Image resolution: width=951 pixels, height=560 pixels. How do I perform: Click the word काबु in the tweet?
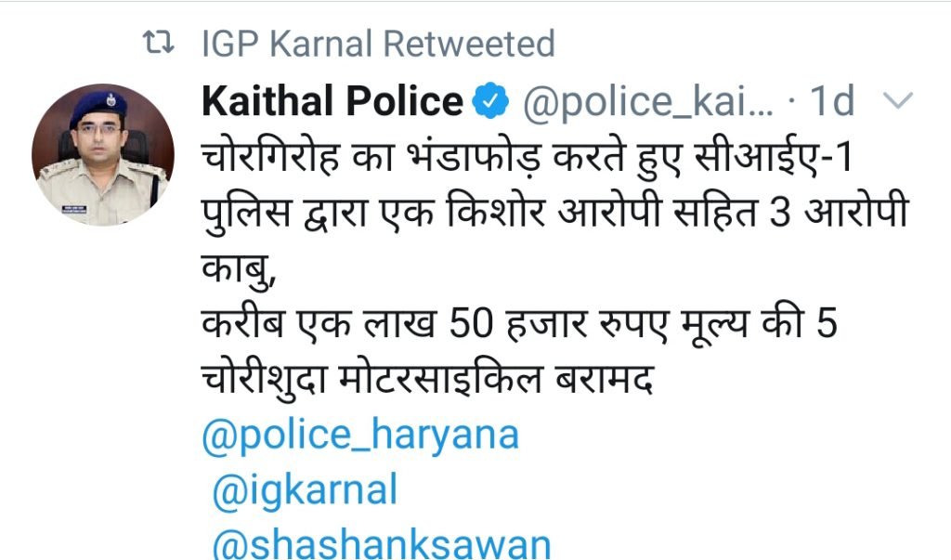239,268
